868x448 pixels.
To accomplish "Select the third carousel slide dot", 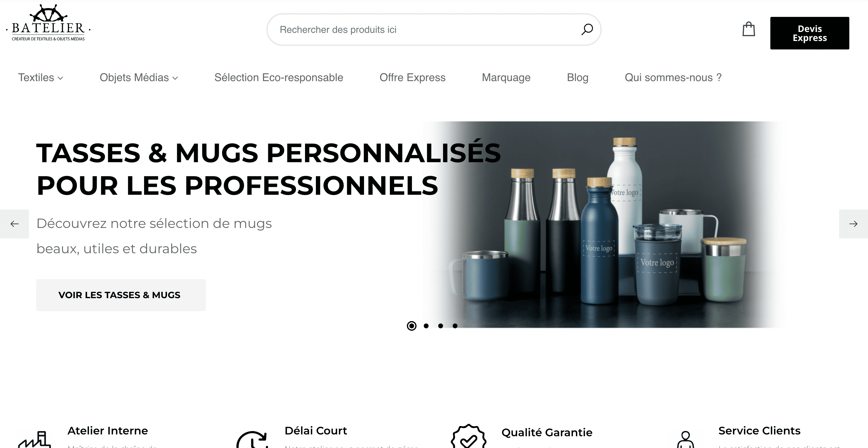I will [440, 326].
